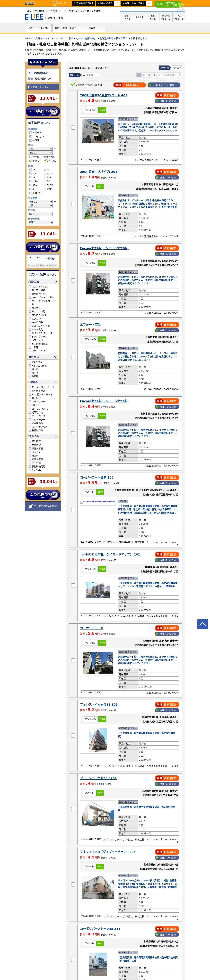The height and width of the screenshot is (980, 210).
Task: Select checkbox for 20CP麻生TYコート 403 listing
Action: click(73, 127)
